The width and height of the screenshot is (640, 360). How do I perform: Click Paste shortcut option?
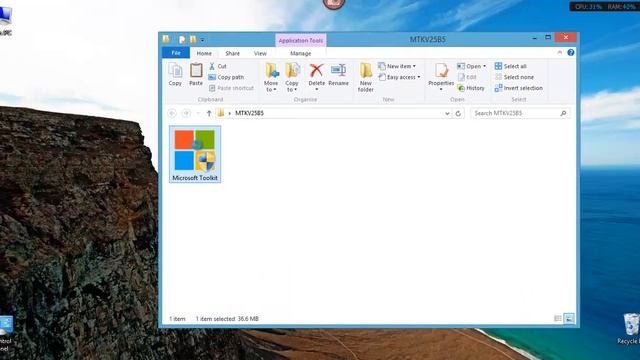tap(231, 88)
